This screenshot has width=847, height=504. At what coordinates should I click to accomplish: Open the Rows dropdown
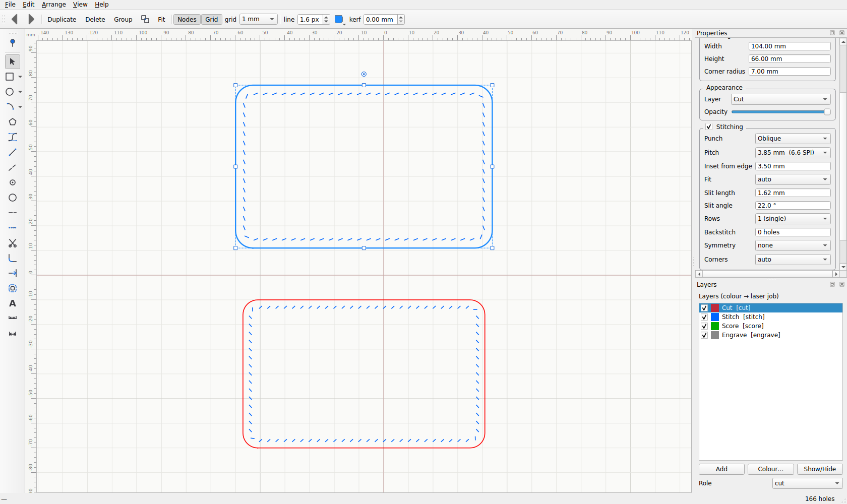(793, 219)
